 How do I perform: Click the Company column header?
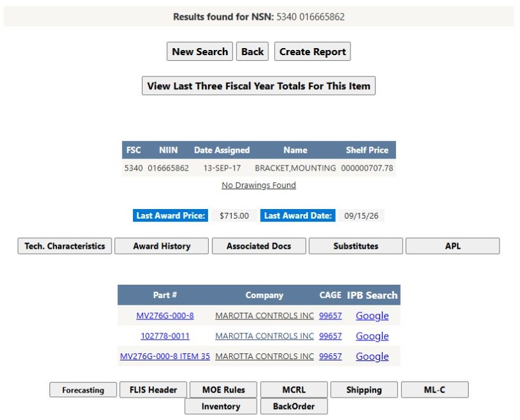click(264, 295)
